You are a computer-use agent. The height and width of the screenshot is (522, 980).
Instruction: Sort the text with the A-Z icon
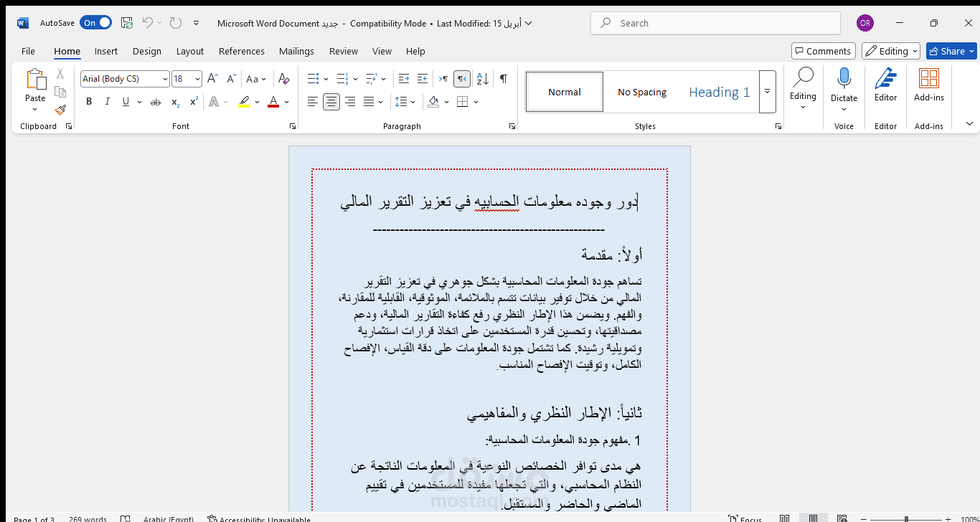pos(483,79)
